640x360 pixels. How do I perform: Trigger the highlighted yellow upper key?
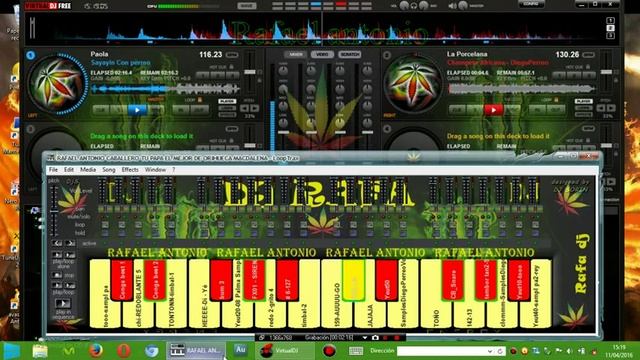tap(353, 280)
